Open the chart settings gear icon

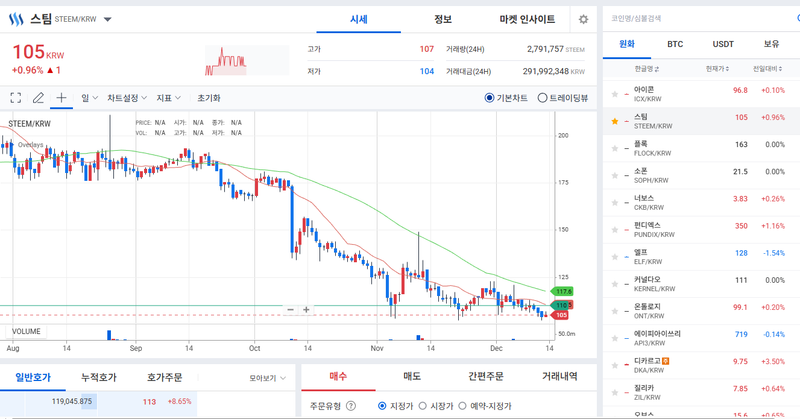[583, 19]
